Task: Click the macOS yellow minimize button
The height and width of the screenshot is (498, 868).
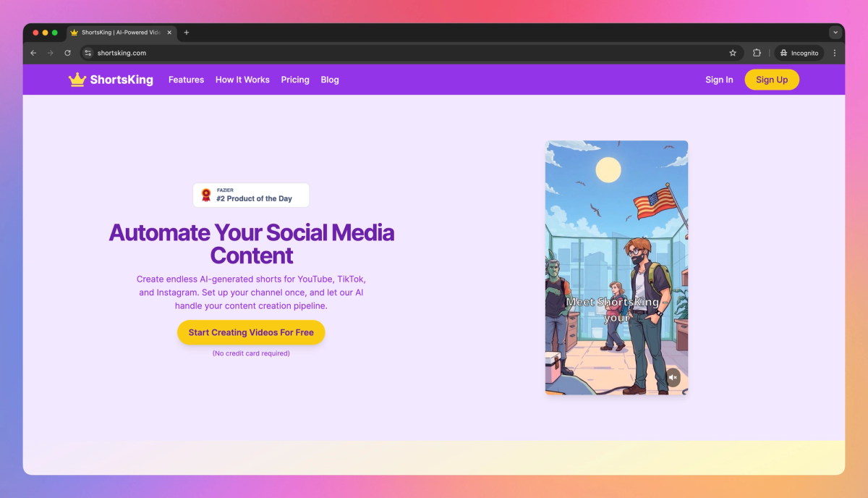Action: [45, 33]
